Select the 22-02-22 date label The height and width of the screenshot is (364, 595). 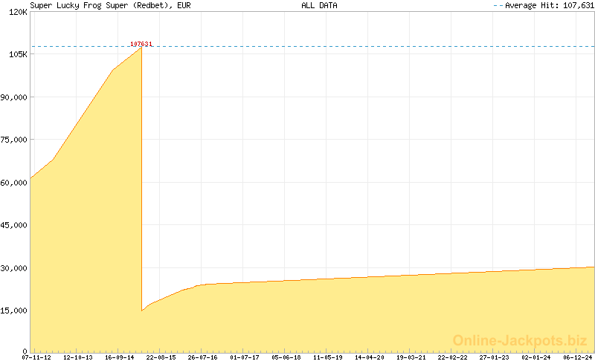(453, 357)
